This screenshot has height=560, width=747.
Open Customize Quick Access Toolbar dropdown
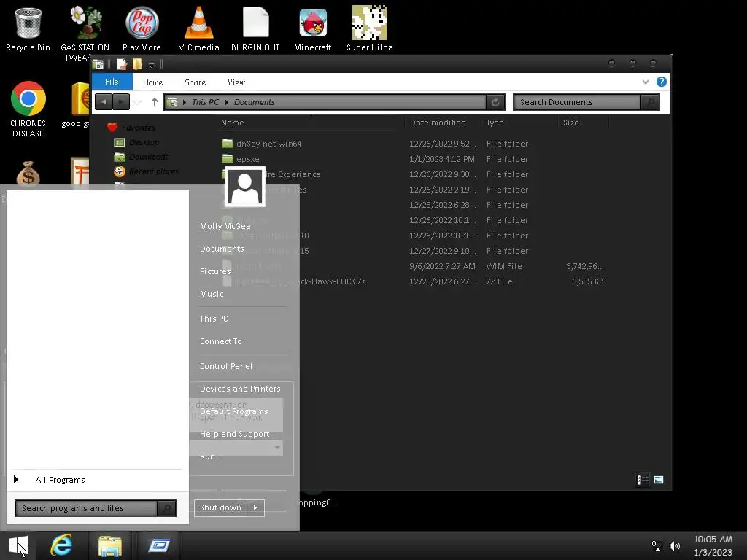click(x=151, y=64)
